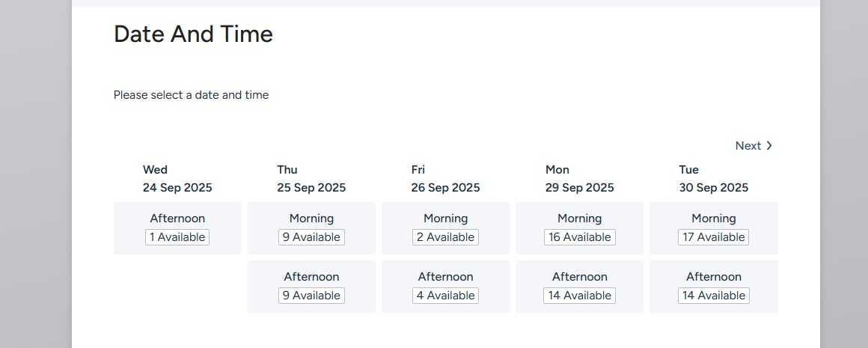The width and height of the screenshot is (868, 348).
Task: Click the Wed 24 Sep 2025 column header
Action: point(177,179)
